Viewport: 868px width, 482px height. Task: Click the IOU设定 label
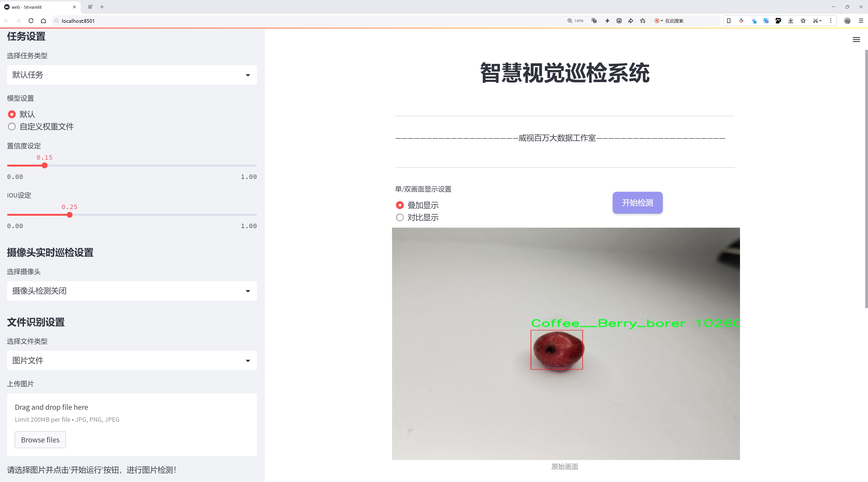click(19, 195)
